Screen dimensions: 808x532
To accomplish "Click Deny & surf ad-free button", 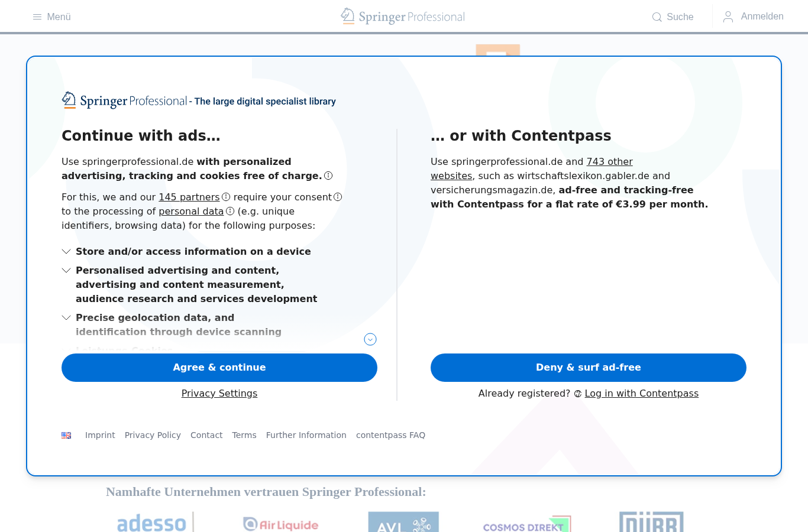I will pos(589,368).
